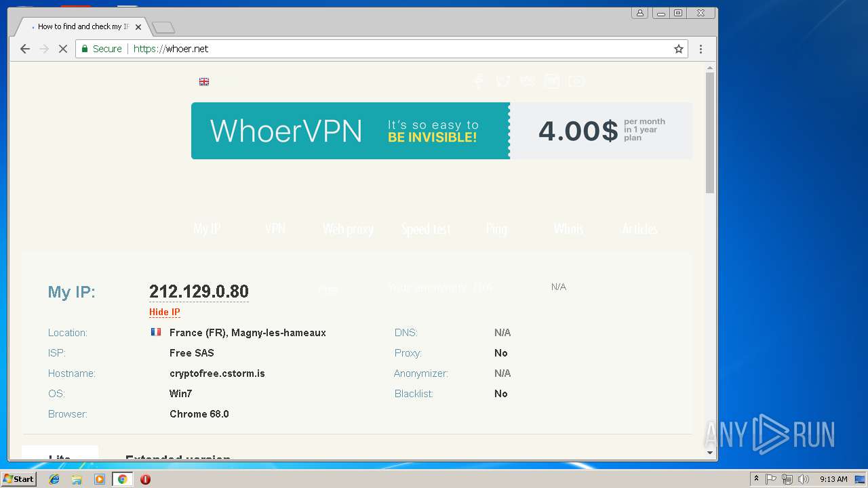Open the VPN menu item
This screenshot has width=868, height=488.
click(275, 229)
